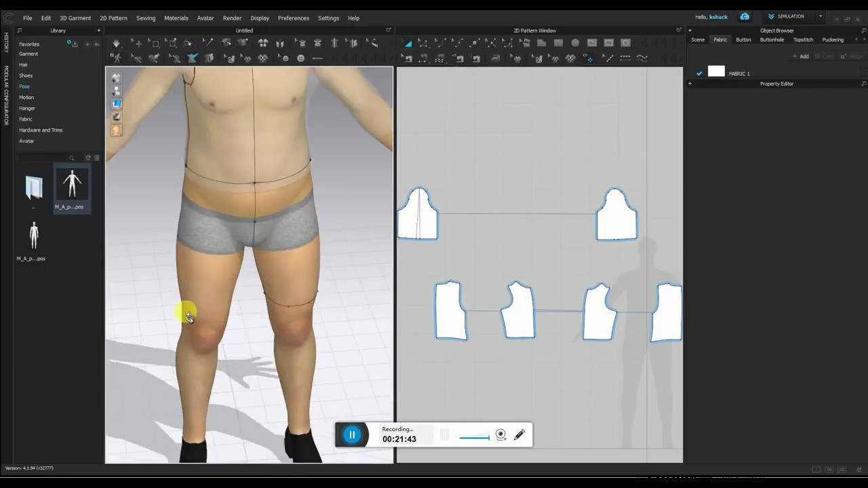This screenshot has height=488, width=868.
Task: Click the Reset 2D Arrangement garment icon
Action: pyautogui.click(x=263, y=43)
